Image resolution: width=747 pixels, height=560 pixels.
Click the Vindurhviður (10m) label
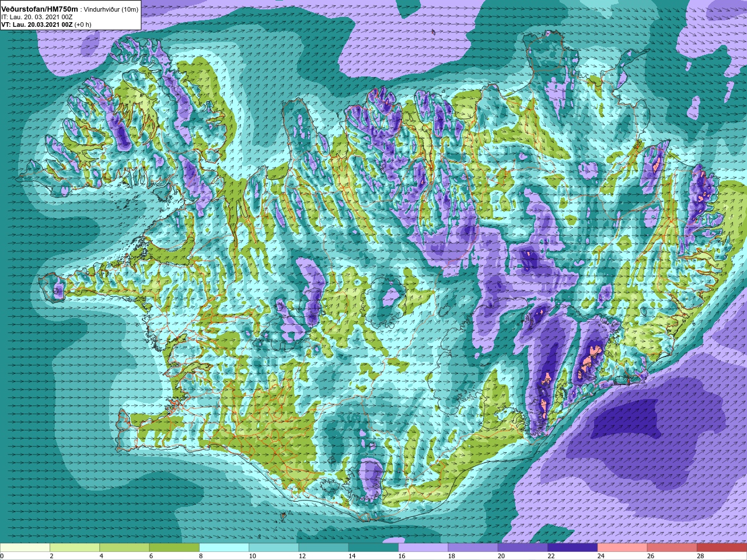pyautogui.click(x=111, y=10)
